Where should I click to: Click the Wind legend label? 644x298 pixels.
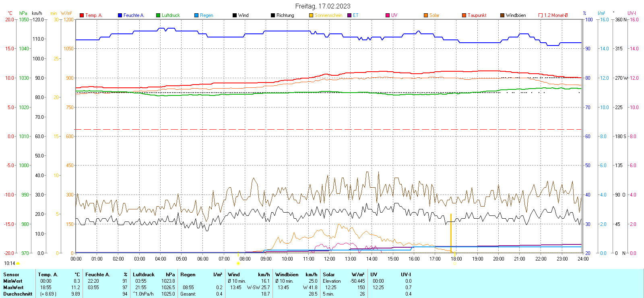pyautogui.click(x=244, y=15)
